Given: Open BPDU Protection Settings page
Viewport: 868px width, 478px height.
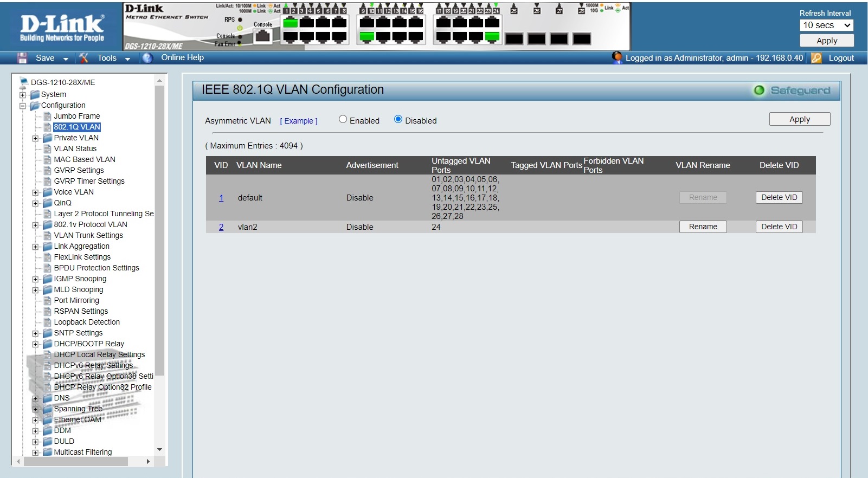Looking at the screenshot, I should [x=97, y=268].
